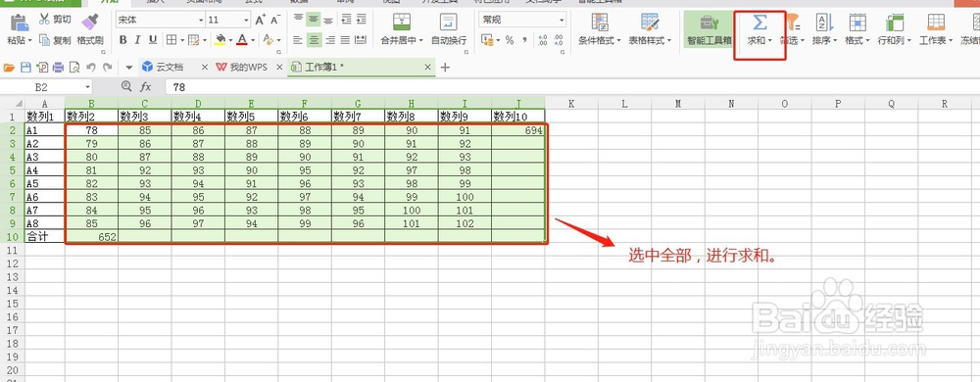The width and height of the screenshot is (980, 382).
Task: Click the redo arrow icon
Action: tap(108, 67)
